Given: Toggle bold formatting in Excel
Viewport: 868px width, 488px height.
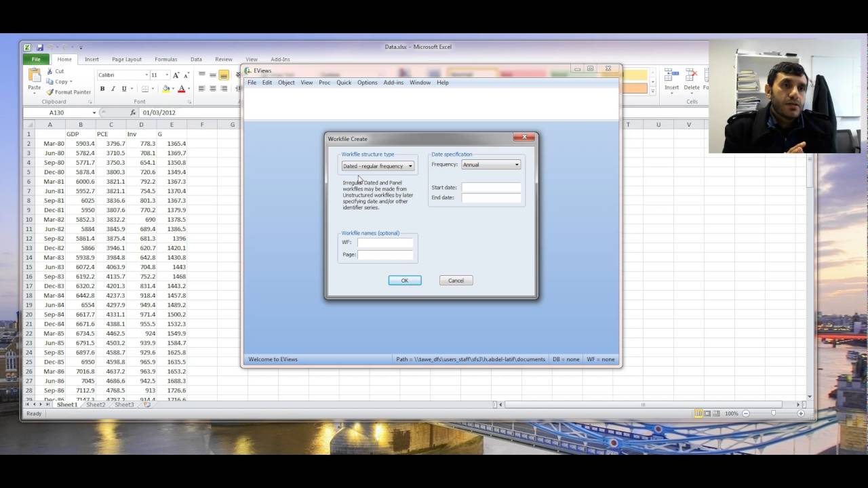Looking at the screenshot, I should tap(102, 89).
